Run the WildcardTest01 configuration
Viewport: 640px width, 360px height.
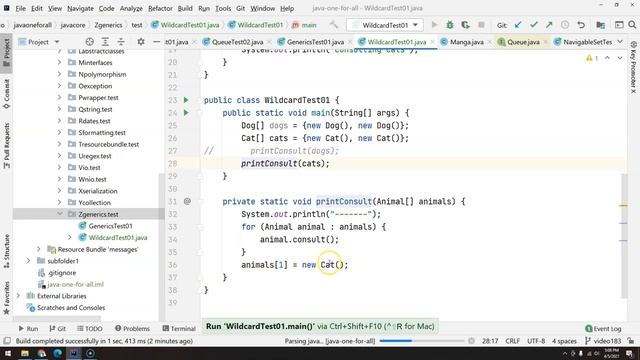coord(434,25)
